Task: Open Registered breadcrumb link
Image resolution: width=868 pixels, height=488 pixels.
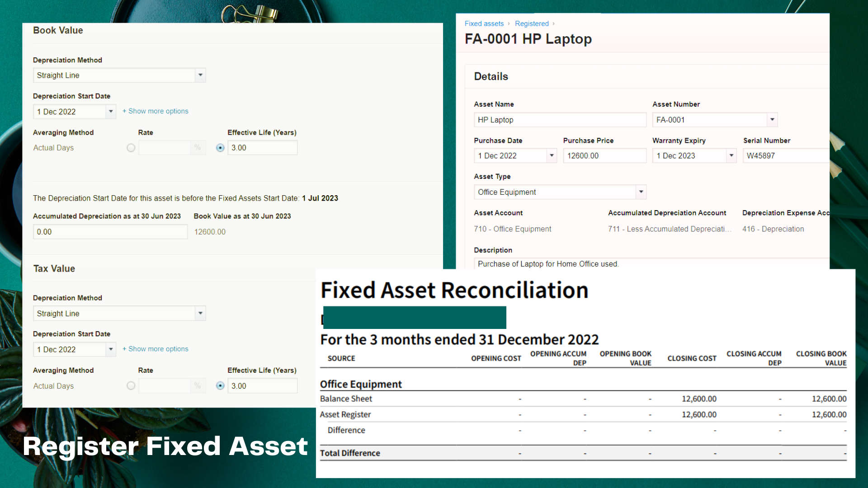Action: pos(532,23)
